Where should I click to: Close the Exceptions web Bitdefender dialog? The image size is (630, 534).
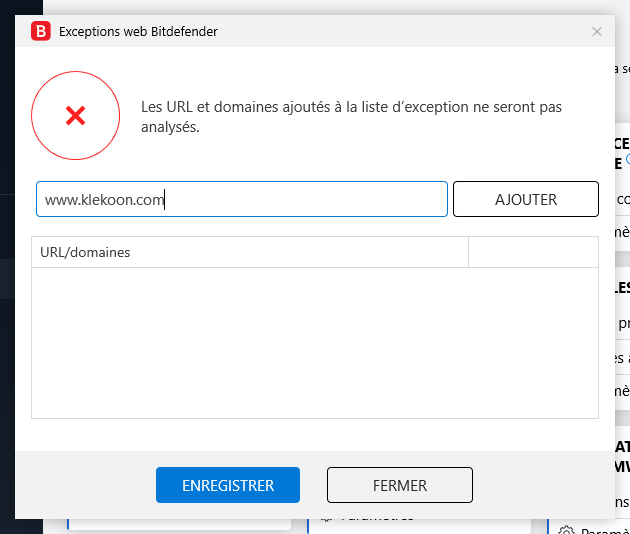[x=597, y=31]
